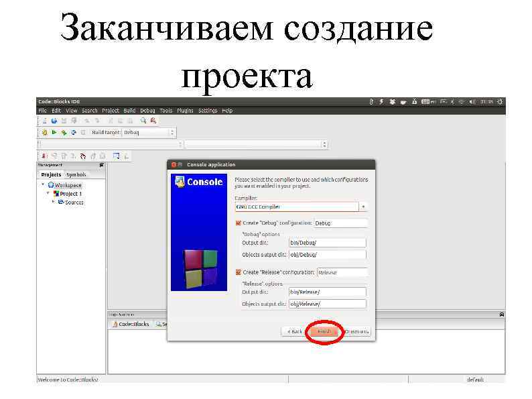The height and width of the screenshot is (399, 532).
Task: Click the Replace toolbar icon
Action: (153, 121)
